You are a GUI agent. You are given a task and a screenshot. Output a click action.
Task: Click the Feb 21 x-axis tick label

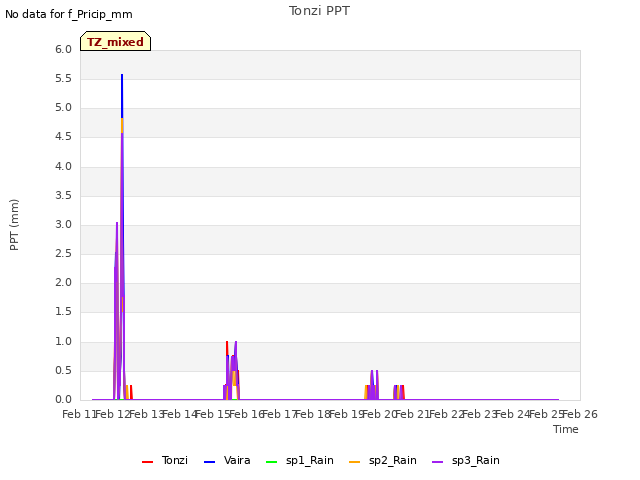[x=413, y=414]
